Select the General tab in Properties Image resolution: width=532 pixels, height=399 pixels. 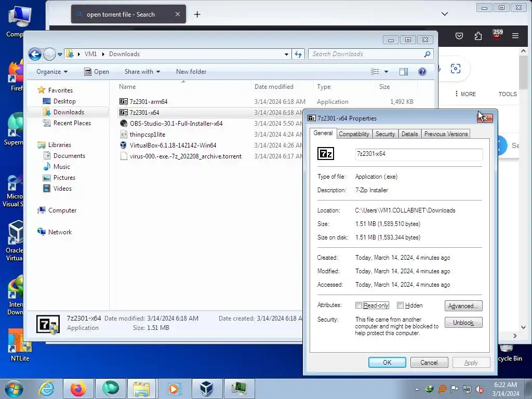tap(323, 133)
